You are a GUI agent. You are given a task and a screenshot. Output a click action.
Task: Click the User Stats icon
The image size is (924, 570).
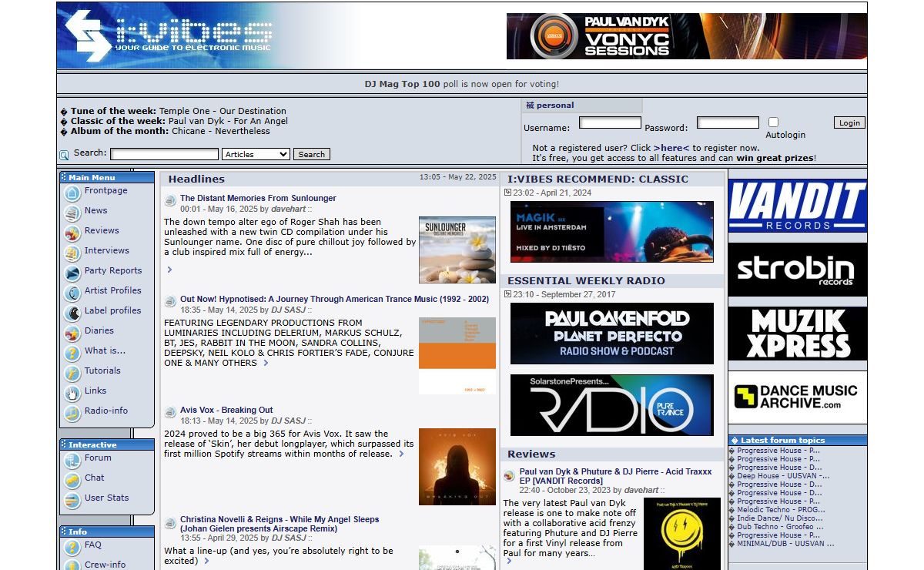tap(72, 500)
